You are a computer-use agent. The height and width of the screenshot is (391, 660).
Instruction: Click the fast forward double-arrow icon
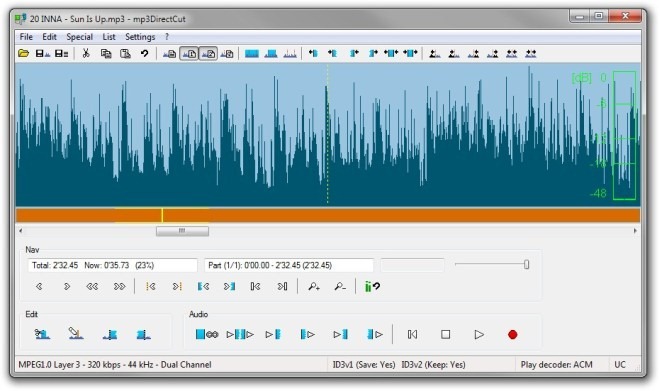120,287
